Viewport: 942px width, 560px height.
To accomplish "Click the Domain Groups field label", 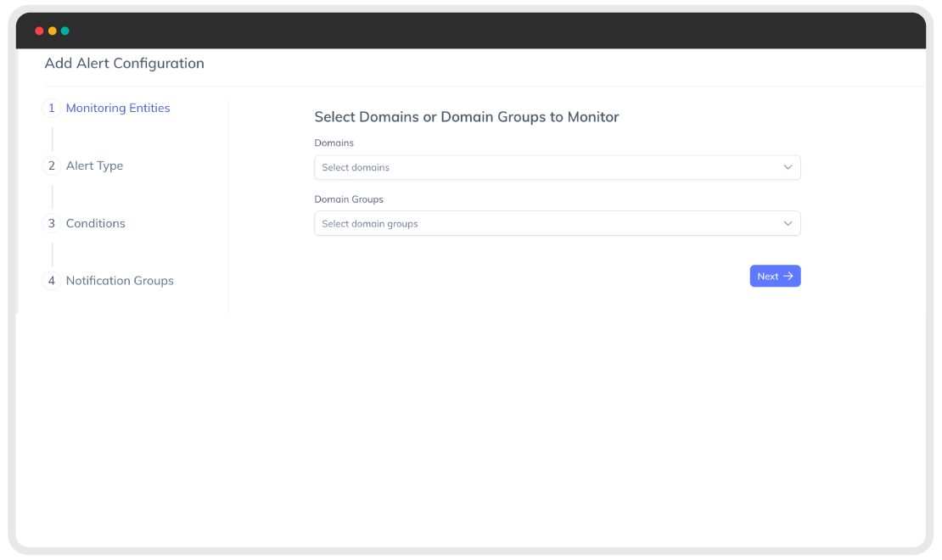I will pyautogui.click(x=349, y=199).
